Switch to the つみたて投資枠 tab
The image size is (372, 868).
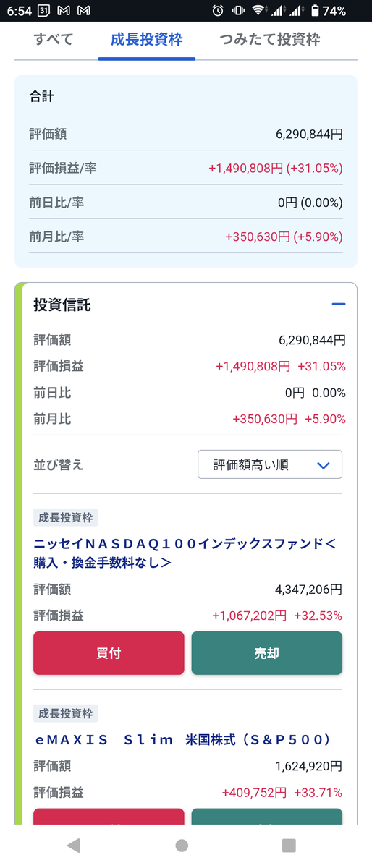pos(269,39)
